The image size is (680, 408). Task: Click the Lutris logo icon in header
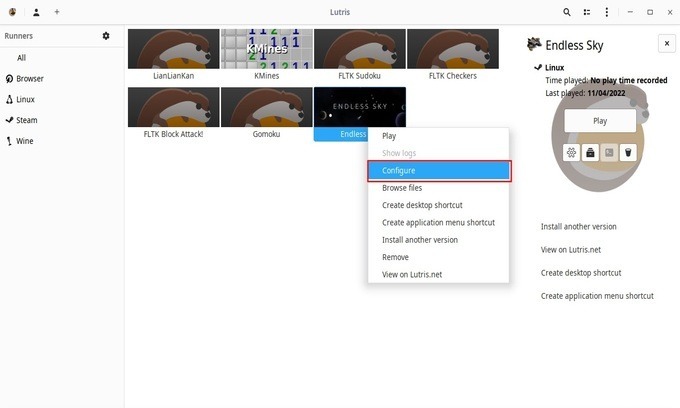[x=13, y=12]
